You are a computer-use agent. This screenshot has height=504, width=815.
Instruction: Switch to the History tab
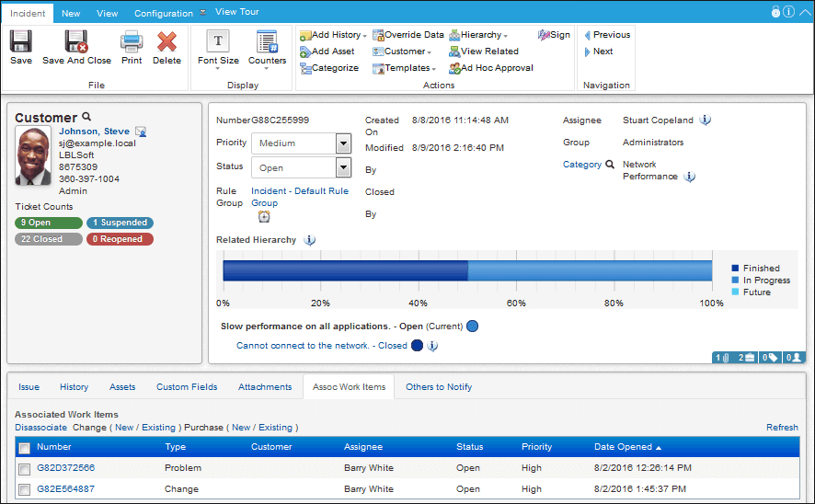[74, 387]
